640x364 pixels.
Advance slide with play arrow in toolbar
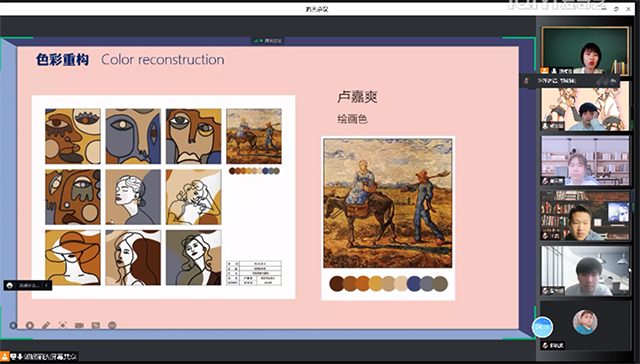tap(29, 325)
